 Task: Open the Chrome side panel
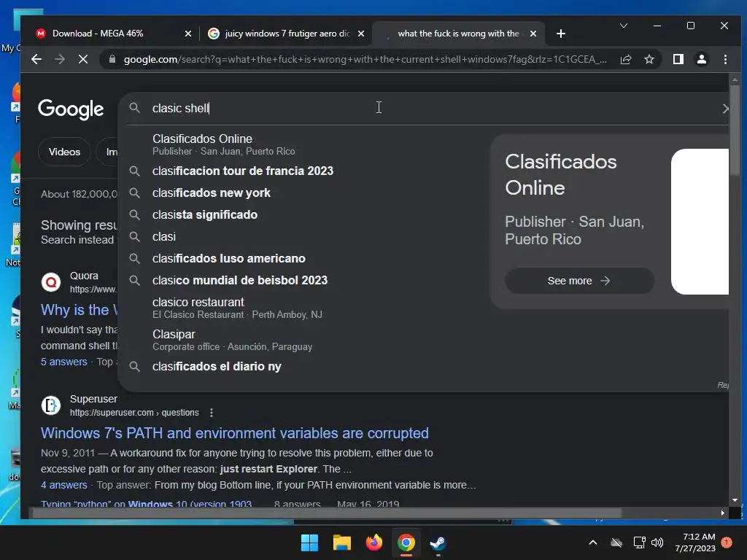(678, 59)
